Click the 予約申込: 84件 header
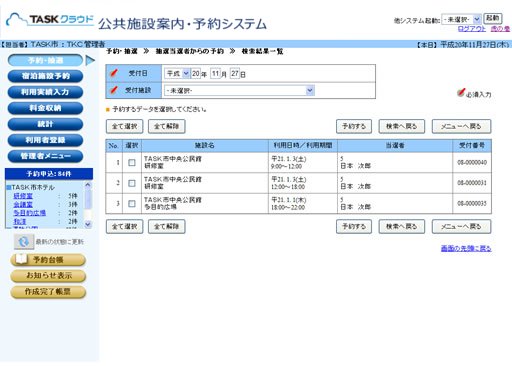Image resolution: width=512 pixels, height=366 pixels. pos(49,174)
